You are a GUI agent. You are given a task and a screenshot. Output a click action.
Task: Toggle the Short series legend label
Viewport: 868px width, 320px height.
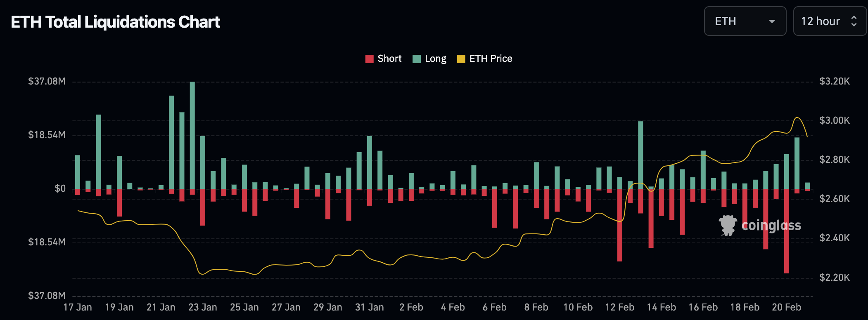point(389,59)
